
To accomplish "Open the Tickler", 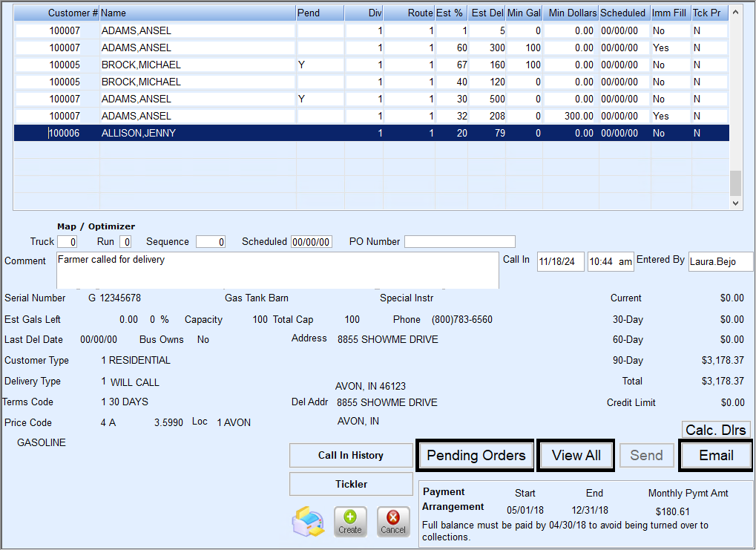I will pos(351,484).
